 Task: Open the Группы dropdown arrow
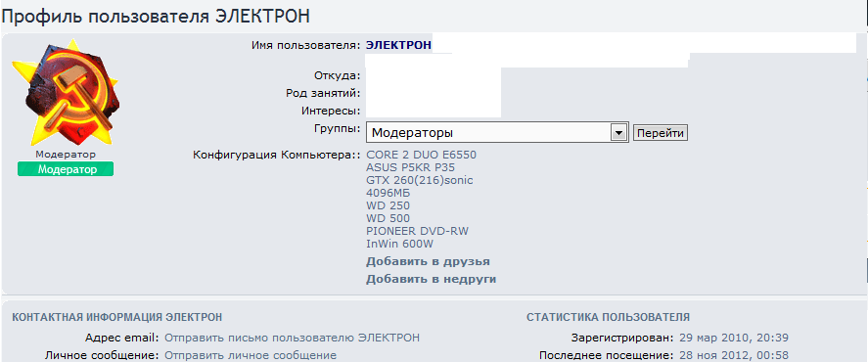(x=618, y=133)
